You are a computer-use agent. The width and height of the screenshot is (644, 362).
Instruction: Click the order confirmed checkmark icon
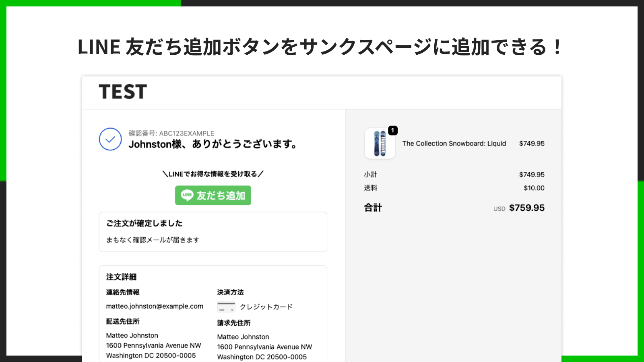tap(110, 139)
